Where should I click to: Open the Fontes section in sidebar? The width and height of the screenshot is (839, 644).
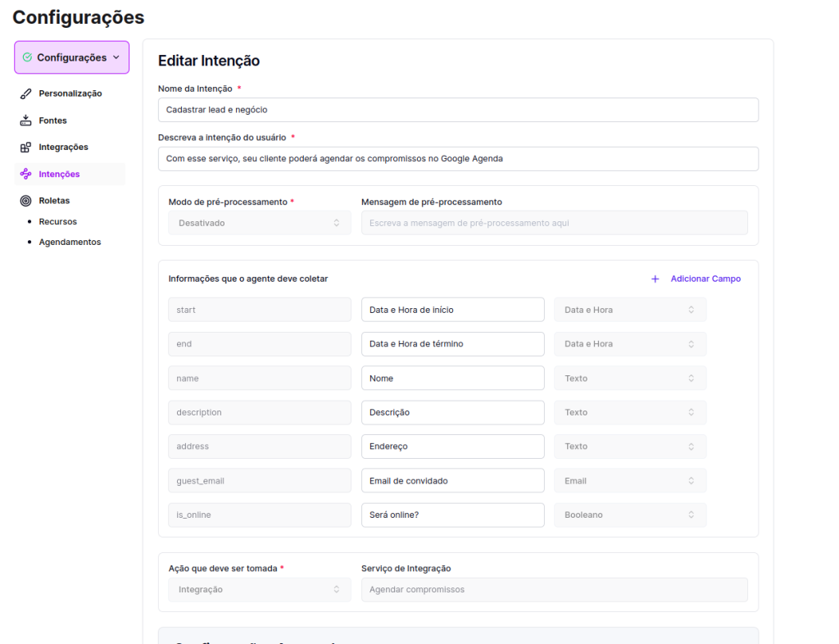coord(52,120)
